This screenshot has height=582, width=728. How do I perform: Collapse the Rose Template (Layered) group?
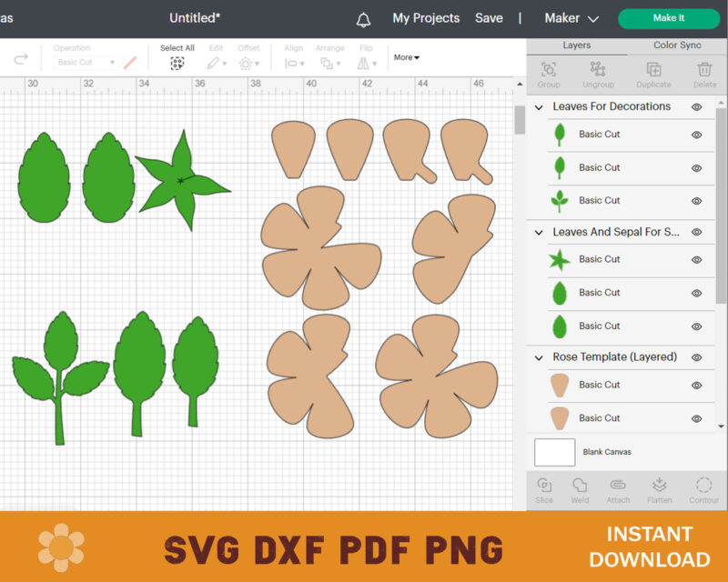tap(539, 357)
